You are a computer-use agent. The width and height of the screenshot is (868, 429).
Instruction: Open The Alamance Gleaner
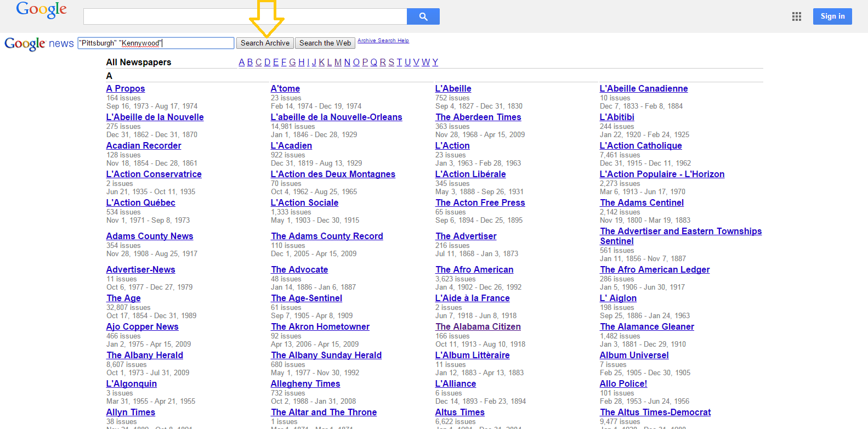coord(648,327)
